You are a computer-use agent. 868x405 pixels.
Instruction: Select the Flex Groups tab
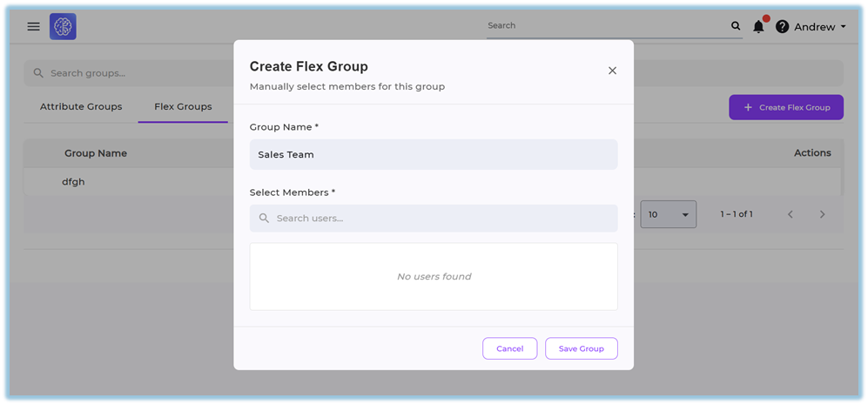pos(183,107)
